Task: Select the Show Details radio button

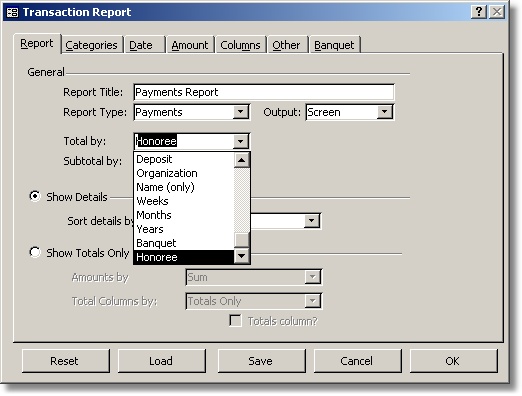Action: click(x=35, y=197)
